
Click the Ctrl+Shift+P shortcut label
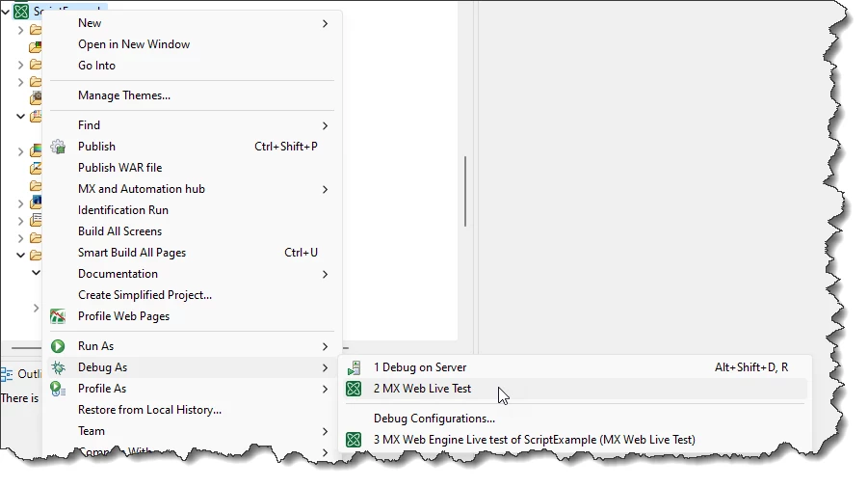pos(286,147)
